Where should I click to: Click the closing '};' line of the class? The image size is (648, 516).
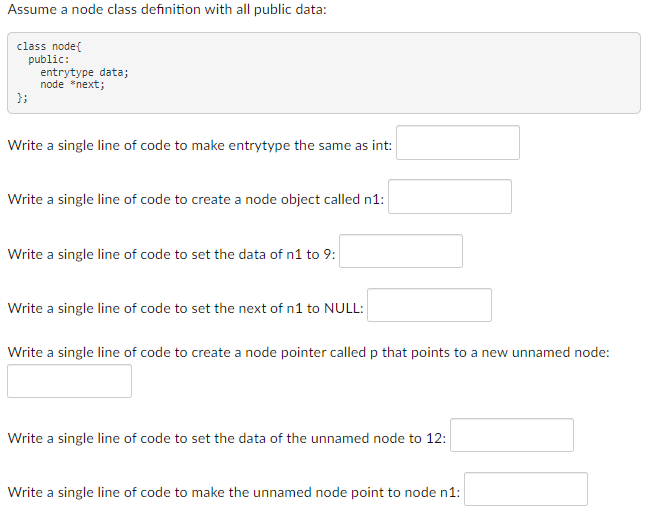pos(22,98)
